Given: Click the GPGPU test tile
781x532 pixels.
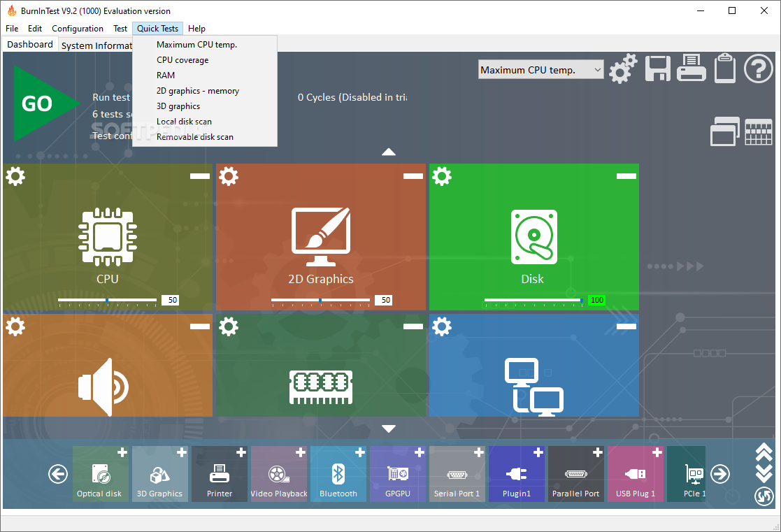Looking at the screenshot, I should coord(397,474).
